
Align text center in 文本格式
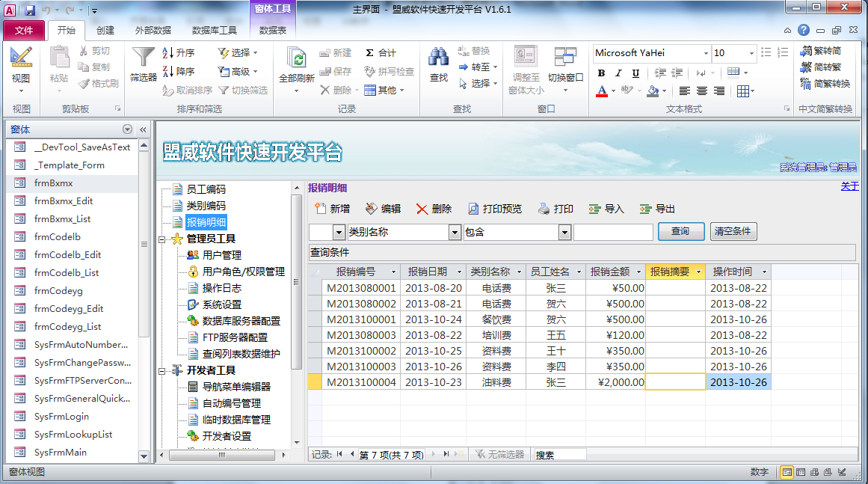point(702,91)
